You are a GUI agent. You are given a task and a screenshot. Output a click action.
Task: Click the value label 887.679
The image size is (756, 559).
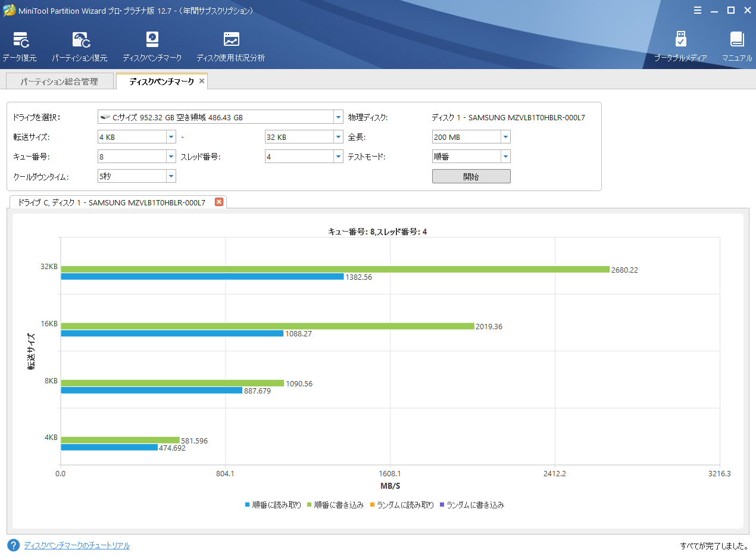click(257, 391)
